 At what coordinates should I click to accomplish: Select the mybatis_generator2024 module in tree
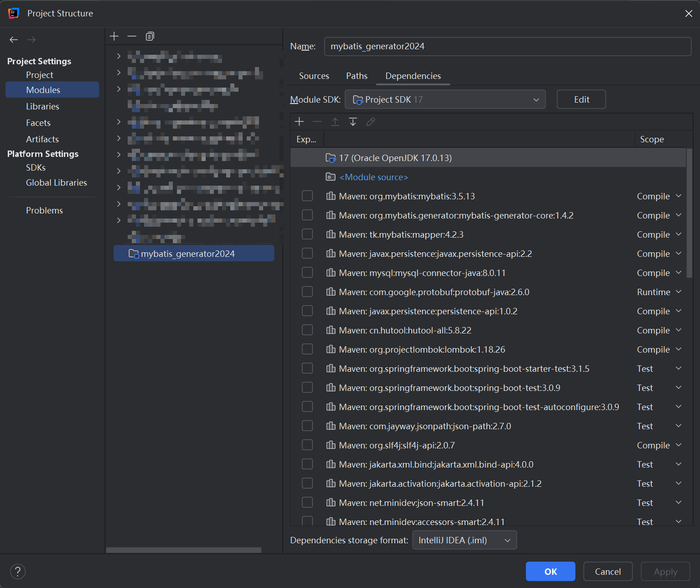pos(194,254)
